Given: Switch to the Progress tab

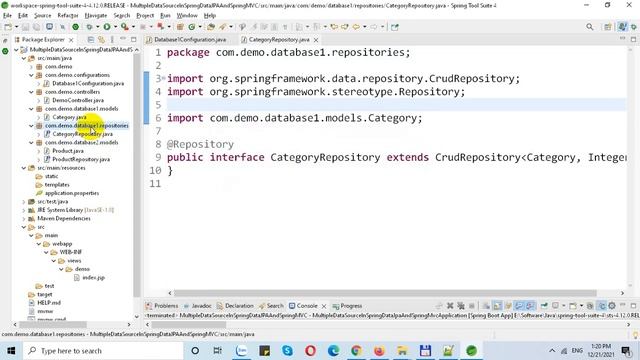Looking at the screenshot, I should (347, 306).
